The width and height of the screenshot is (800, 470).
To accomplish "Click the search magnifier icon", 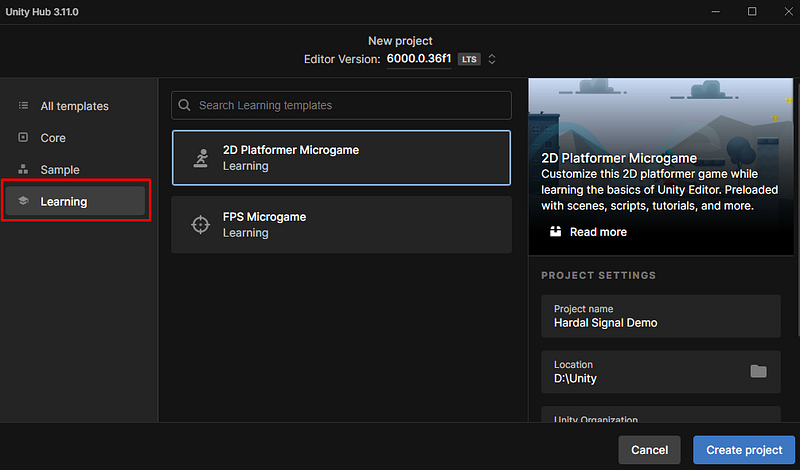I will (185, 105).
